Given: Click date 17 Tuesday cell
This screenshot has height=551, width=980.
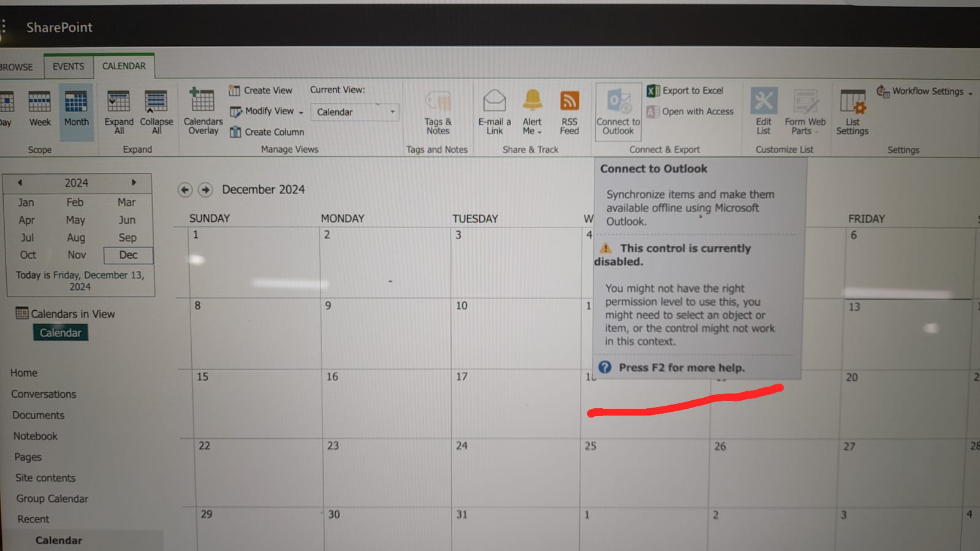Looking at the screenshot, I should click(516, 403).
